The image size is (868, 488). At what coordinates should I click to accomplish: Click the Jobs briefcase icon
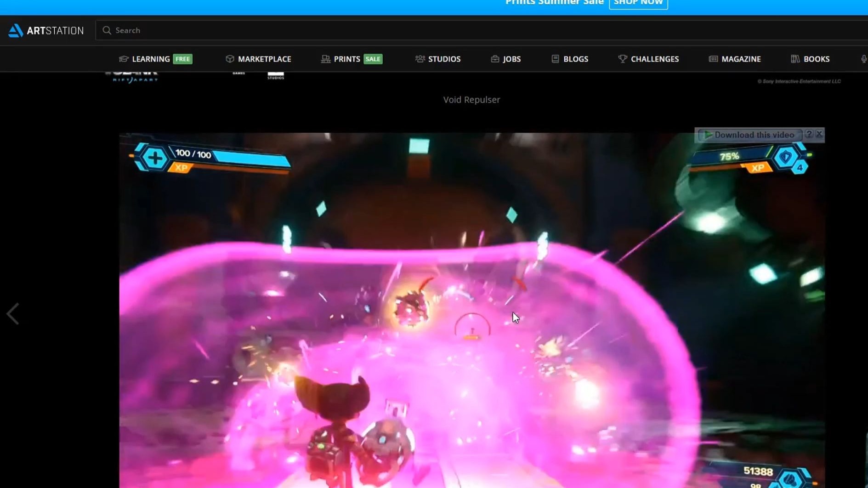[x=495, y=59]
